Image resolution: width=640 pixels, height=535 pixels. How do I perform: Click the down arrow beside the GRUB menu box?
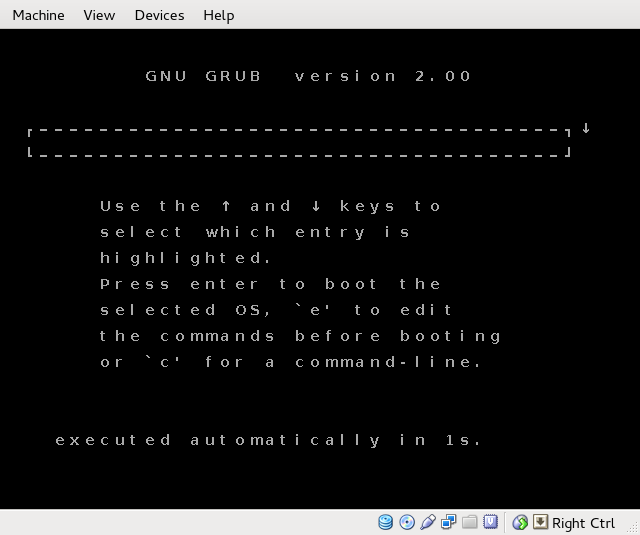tap(586, 128)
